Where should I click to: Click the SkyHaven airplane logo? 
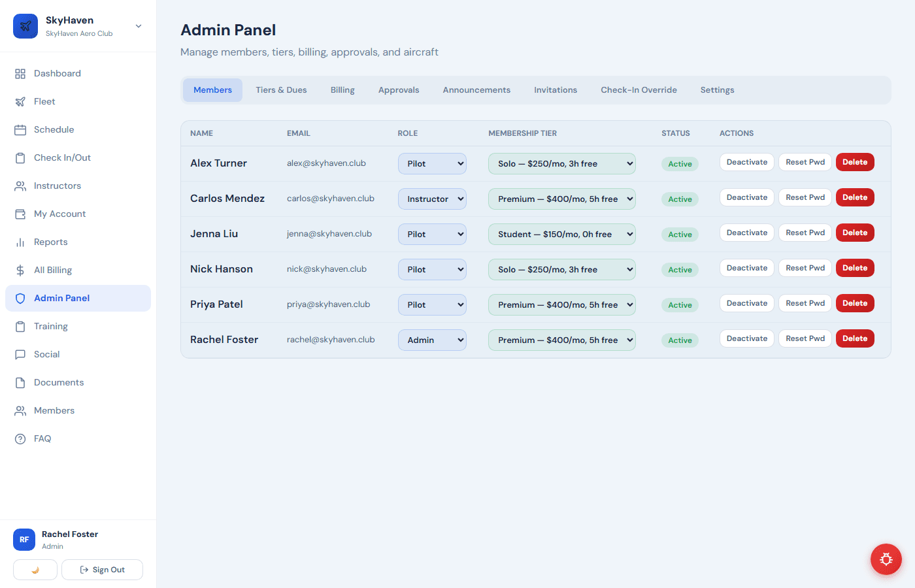[x=25, y=26]
